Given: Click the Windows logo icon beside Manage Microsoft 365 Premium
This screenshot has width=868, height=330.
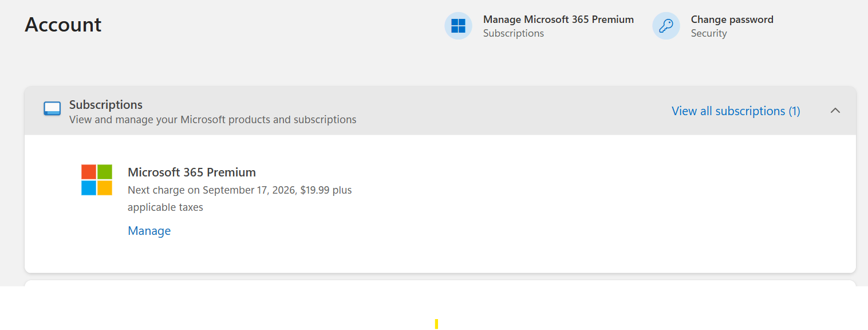Looking at the screenshot, I should 458,26.
